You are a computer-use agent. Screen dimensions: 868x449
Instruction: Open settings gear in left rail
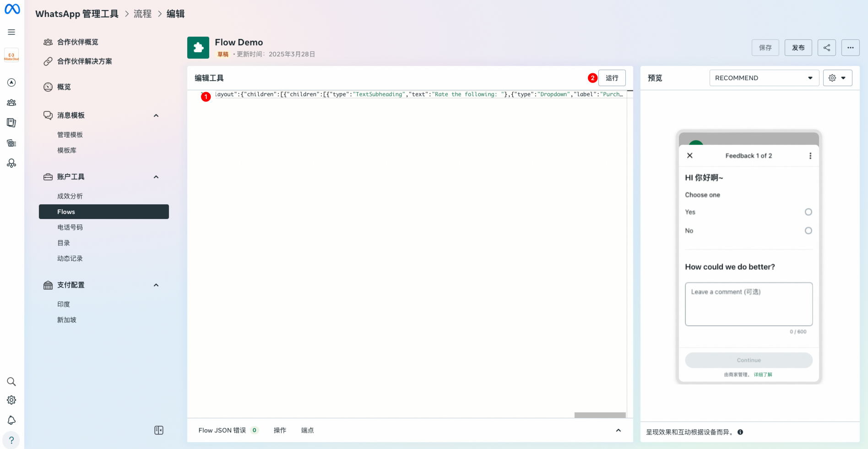11,400
